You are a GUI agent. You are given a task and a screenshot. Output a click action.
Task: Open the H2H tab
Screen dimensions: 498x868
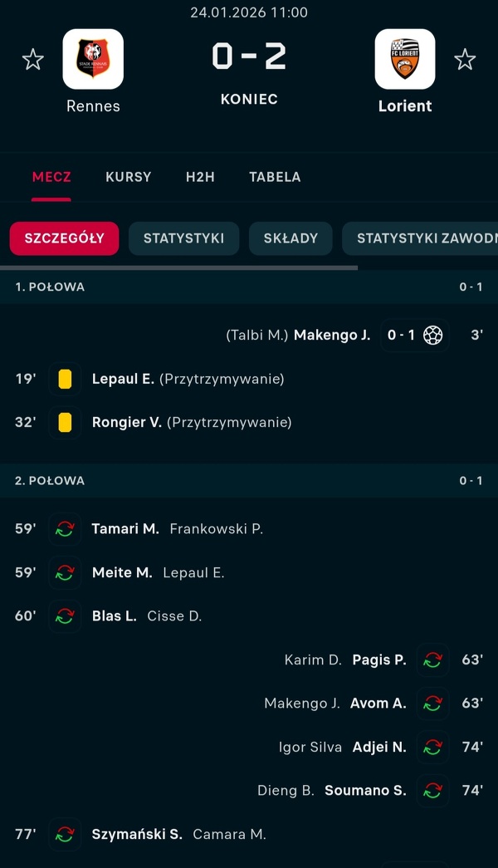click(200, 177)
